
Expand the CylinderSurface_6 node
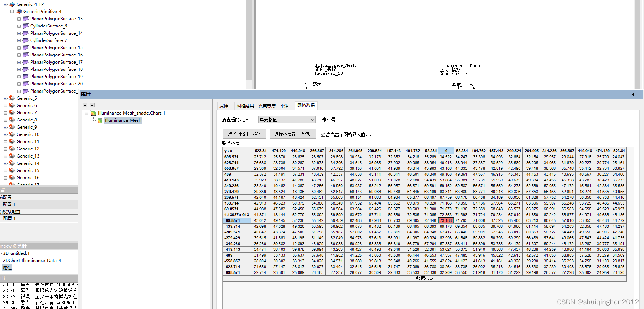(x=19, y=26)
